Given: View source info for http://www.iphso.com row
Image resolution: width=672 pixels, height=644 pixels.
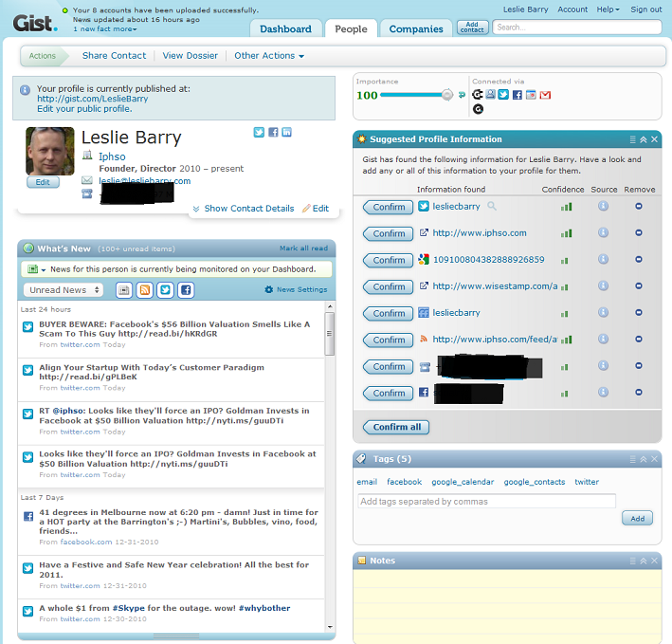Looking at the screenshot, I should tap(603, 232).
